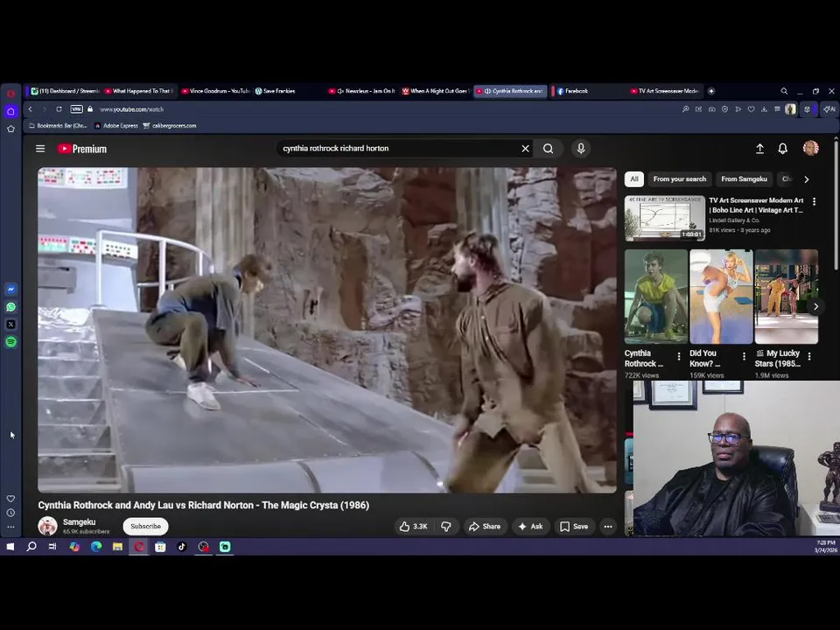The width and height of the screenshot is (840, 630).
Task: Start voice search with the microphone
Action: (581, 149)
